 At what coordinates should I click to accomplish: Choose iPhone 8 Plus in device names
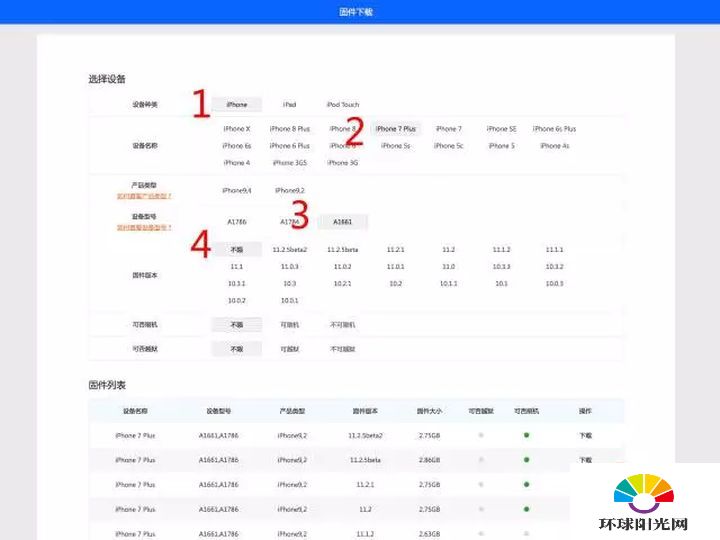(x=290, y=129)
